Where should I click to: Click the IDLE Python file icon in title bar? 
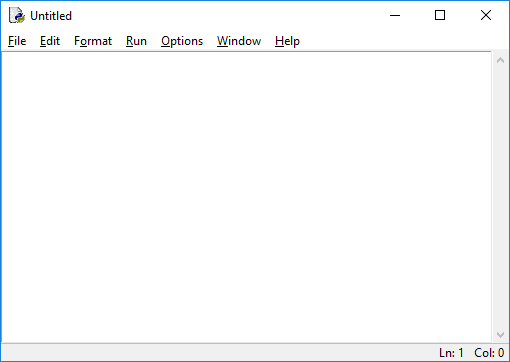[x=17, y=15]
